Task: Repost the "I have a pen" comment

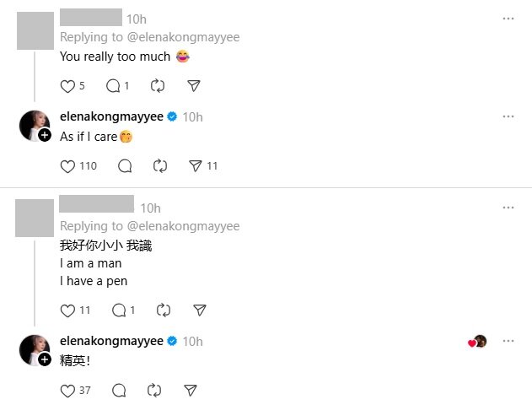Action: click(x=164, y=310)
